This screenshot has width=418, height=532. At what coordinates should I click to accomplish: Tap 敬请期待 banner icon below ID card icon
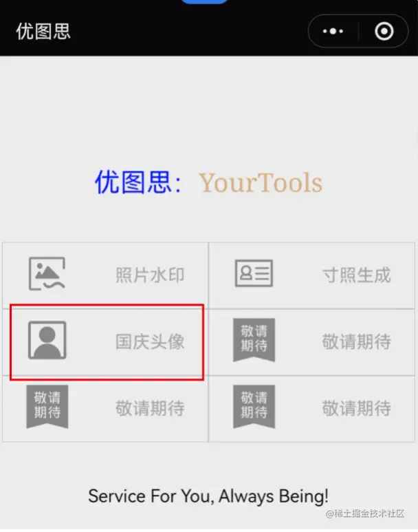[x=254, y=340]
